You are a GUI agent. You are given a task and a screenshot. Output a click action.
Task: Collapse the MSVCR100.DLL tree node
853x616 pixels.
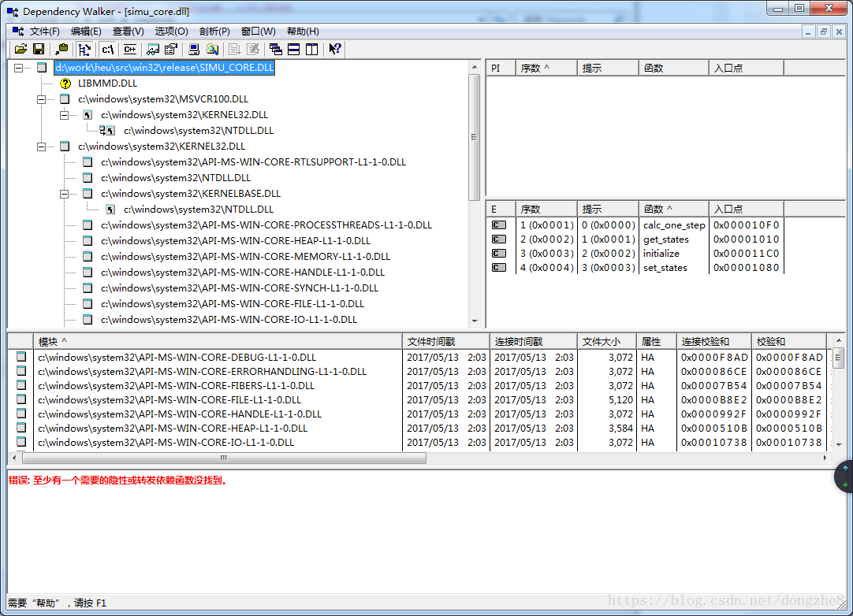(x=42, y=99)
